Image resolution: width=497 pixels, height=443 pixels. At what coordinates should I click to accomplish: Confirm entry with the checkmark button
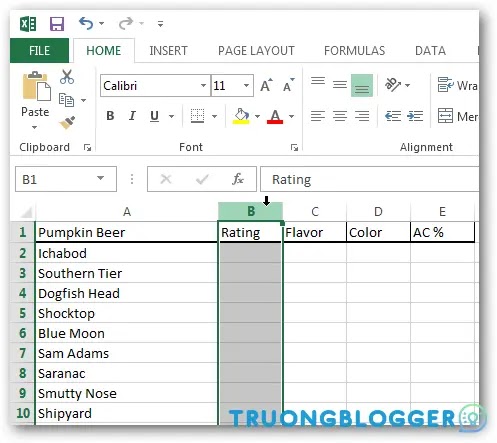click(202, 179)
